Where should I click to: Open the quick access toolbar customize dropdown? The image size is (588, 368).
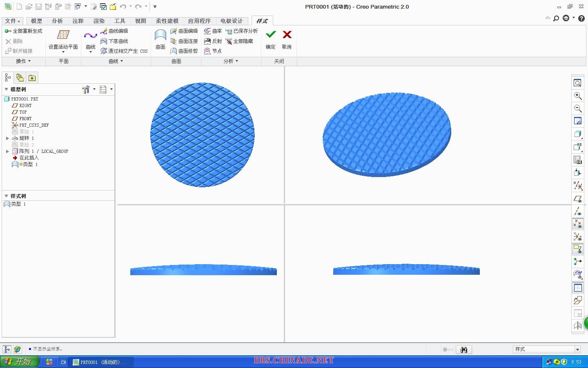155,7
